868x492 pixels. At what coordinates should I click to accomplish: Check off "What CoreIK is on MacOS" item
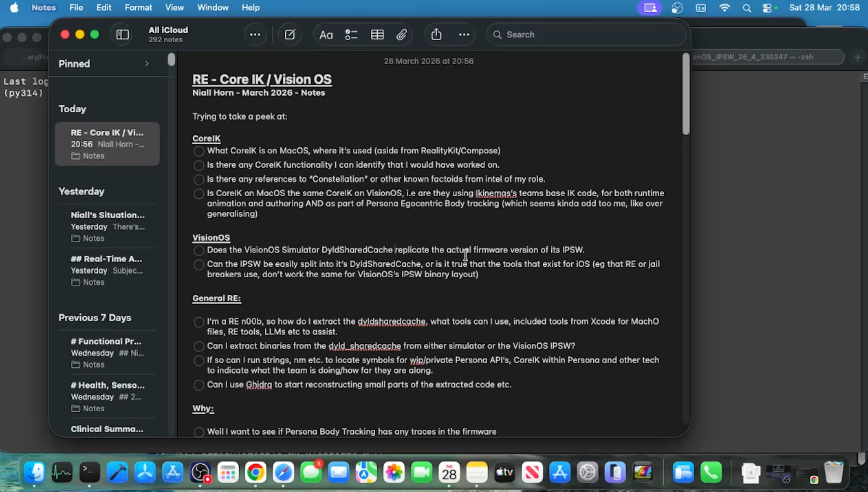[x=199, y=151]
